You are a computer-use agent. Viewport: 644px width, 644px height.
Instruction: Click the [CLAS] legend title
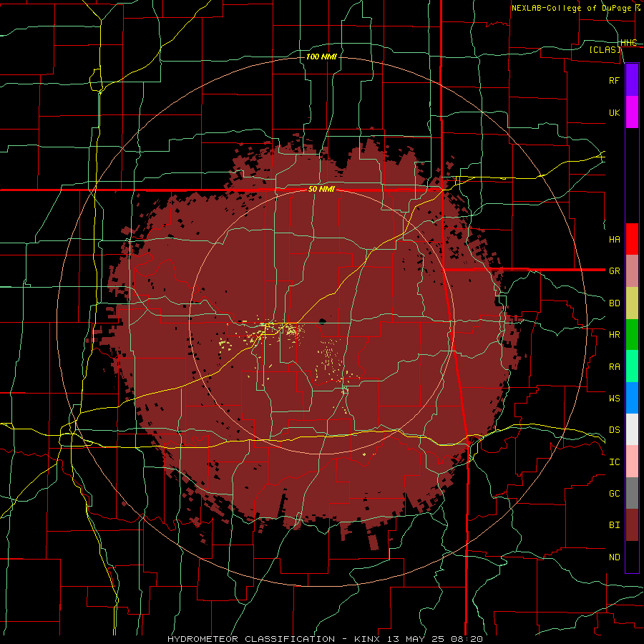[x=605, y=50]
